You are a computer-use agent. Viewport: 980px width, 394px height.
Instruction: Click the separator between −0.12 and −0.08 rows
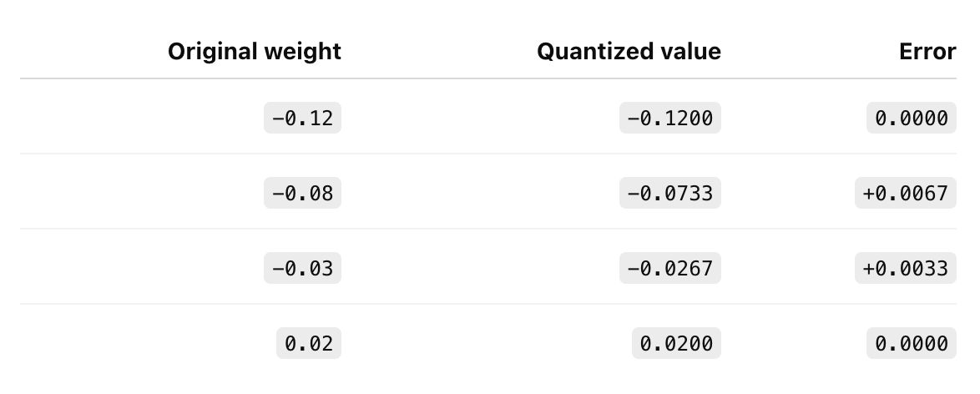tap(488, 154)
